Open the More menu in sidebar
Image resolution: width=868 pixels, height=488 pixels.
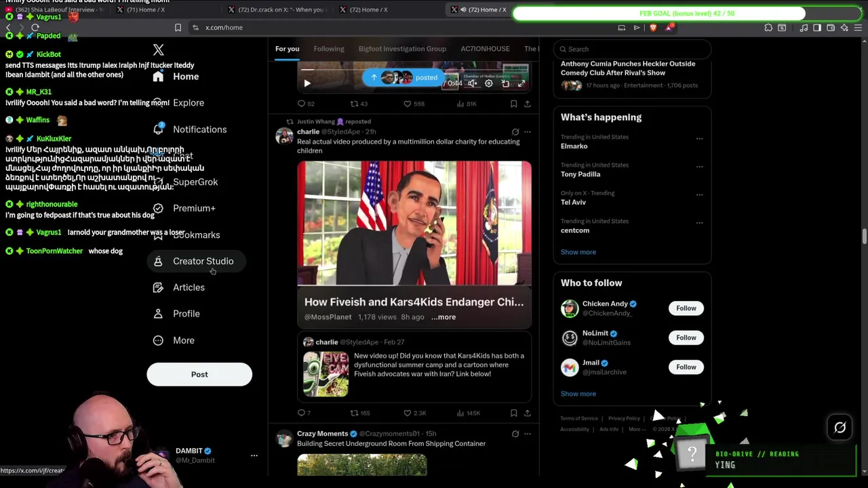175,340
